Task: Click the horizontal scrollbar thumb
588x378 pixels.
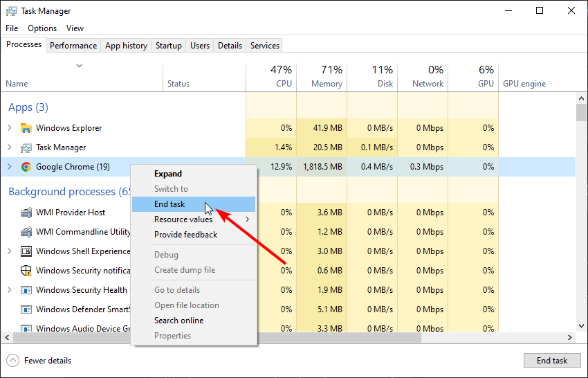Action: [x=217, y=337]
